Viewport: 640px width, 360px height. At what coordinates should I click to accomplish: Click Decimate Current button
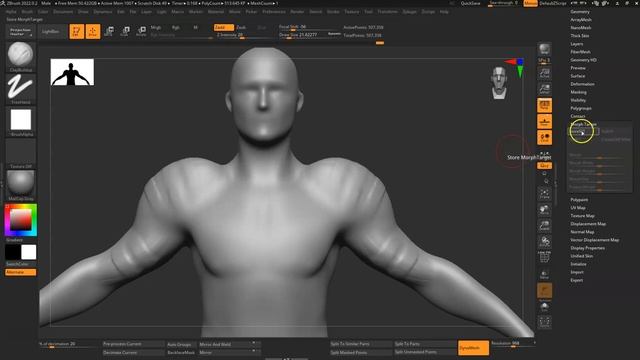click(x=133, y=352)
